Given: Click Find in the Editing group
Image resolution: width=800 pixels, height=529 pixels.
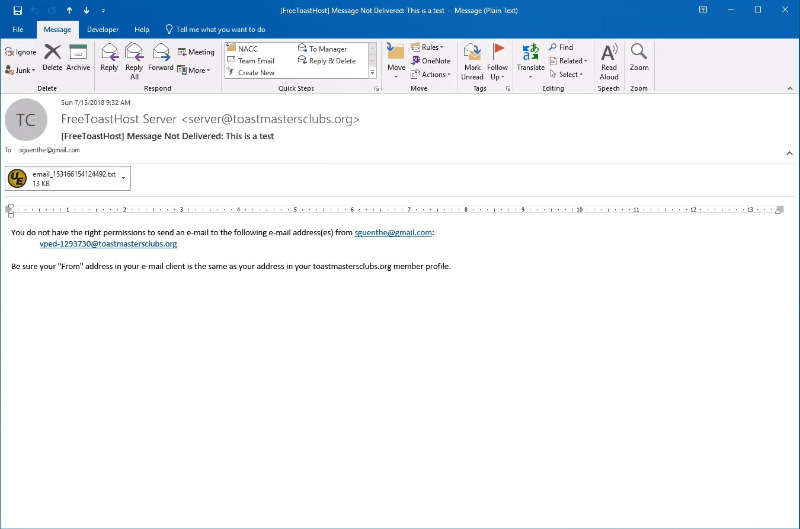Looking at the screenshot, I should (561, 47).
